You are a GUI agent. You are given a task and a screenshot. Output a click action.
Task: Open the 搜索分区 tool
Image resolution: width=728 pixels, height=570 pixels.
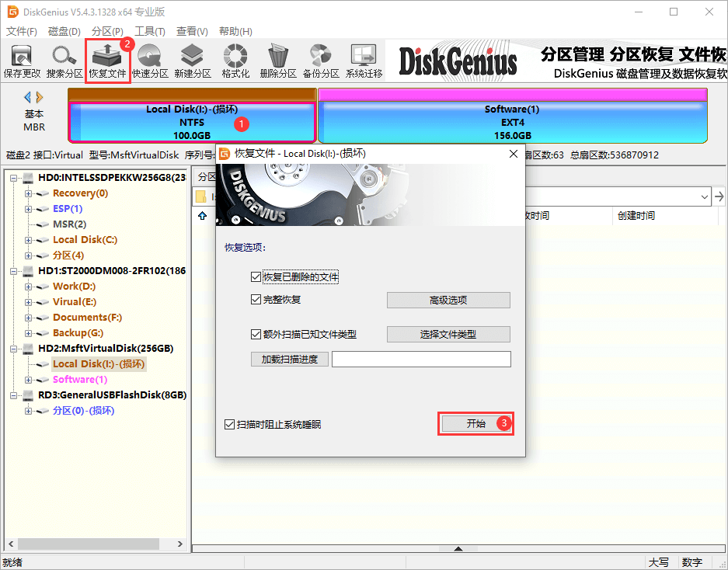[64, 61]
